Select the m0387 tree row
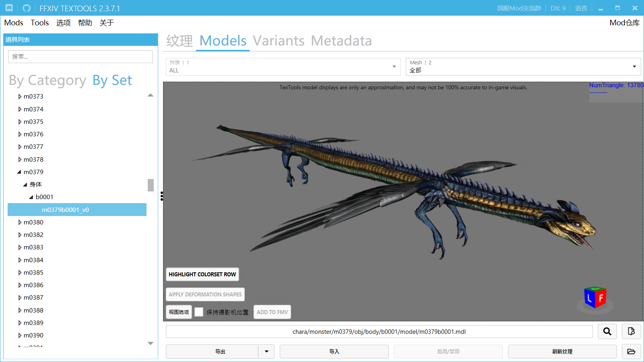 [x=33, y=298]
